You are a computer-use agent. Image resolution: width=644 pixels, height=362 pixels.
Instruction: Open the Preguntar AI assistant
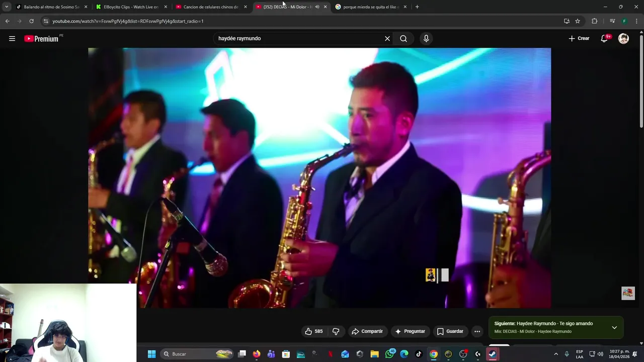tap(411, 331)
